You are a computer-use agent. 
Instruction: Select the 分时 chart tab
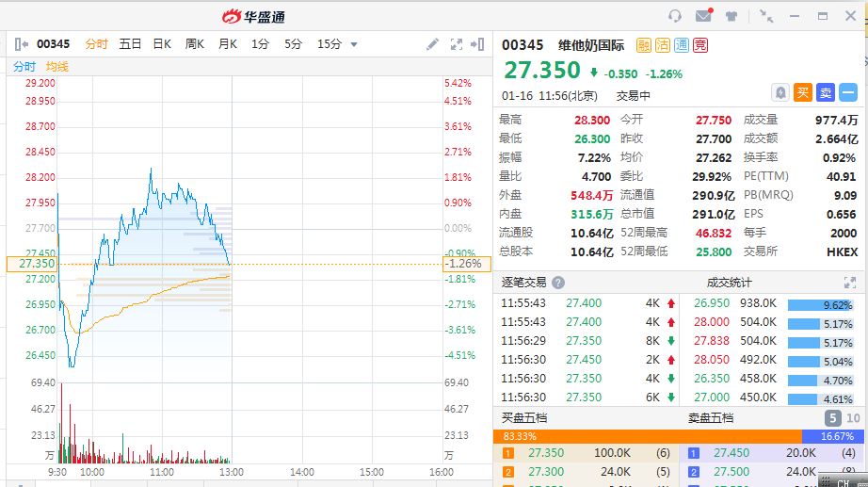click(96, 43)
